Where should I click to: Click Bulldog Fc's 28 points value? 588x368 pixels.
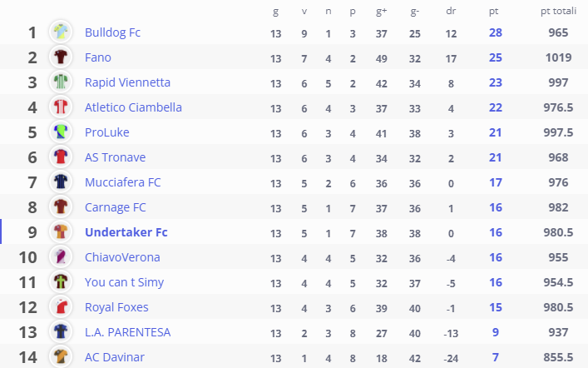point(496,32)
